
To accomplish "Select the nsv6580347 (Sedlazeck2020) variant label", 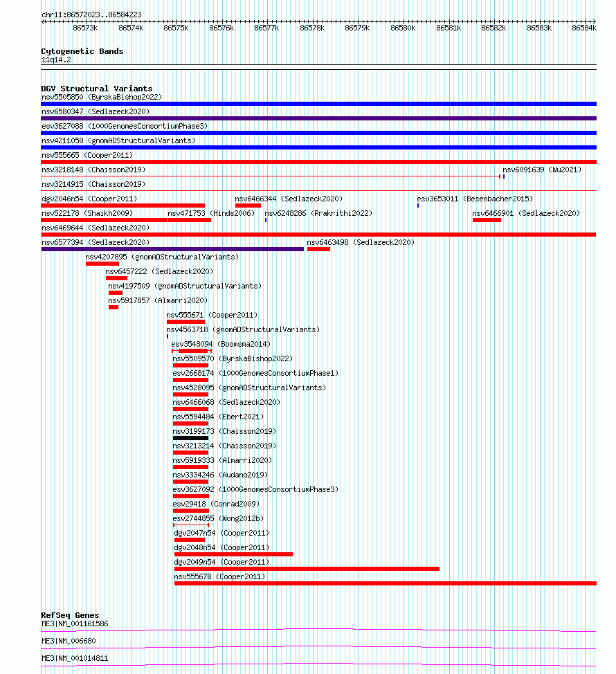I will (96, 112).
